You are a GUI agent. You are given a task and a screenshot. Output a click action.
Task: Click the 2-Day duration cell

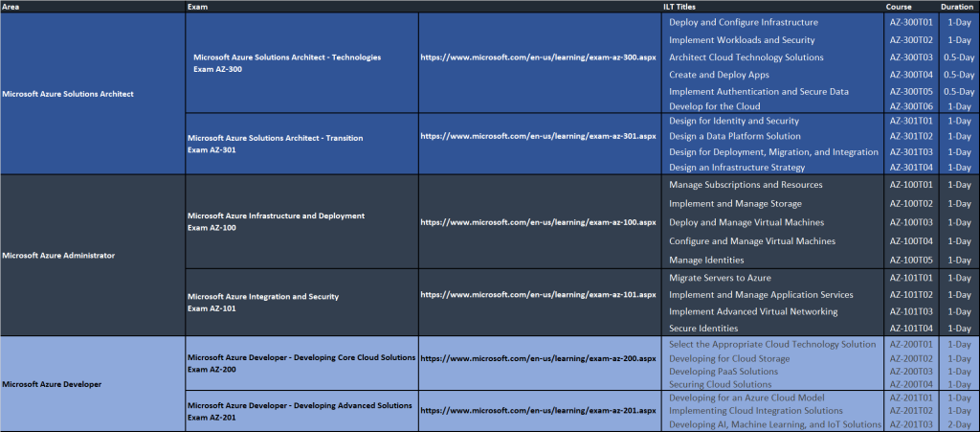click(959, 424)
